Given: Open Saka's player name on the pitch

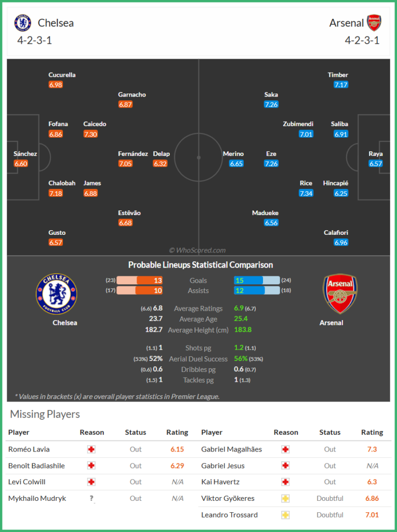Looking at the screenshot, I should 271,95.
